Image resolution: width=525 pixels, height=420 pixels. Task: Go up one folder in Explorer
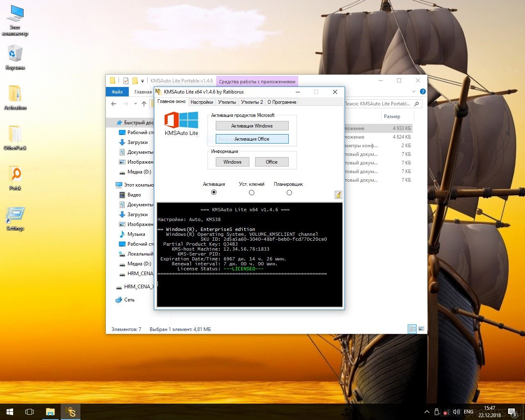click(x=144, y=104)
